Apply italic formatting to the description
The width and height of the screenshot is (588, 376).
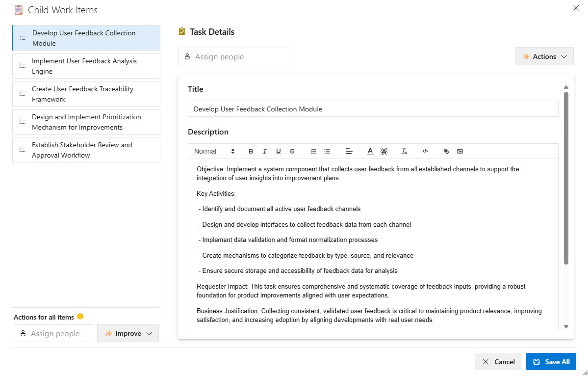pos(264,151)
